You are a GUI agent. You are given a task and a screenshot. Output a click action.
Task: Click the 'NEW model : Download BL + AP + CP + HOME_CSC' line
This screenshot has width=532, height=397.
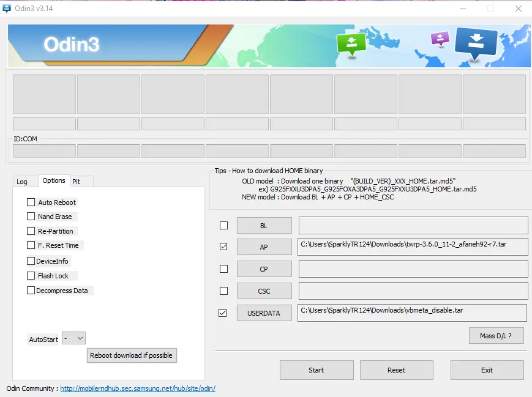(318, 198)
